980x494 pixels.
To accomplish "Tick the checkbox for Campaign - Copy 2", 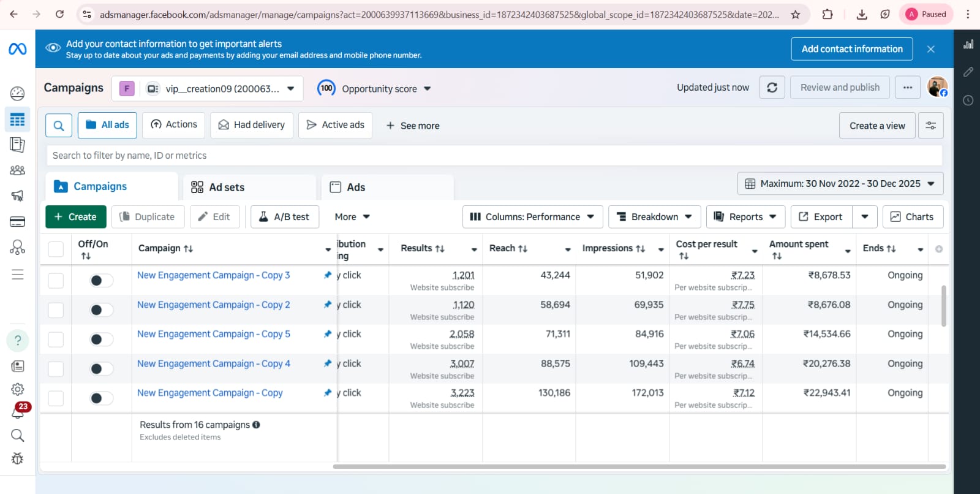I will pos(56,310).
